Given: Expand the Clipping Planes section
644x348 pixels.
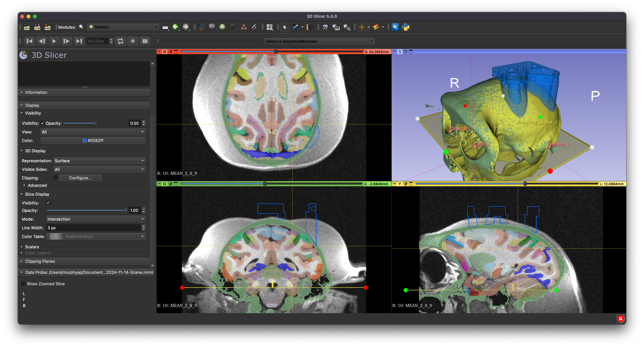Looking at the screenshot, I should click(84, 261).
